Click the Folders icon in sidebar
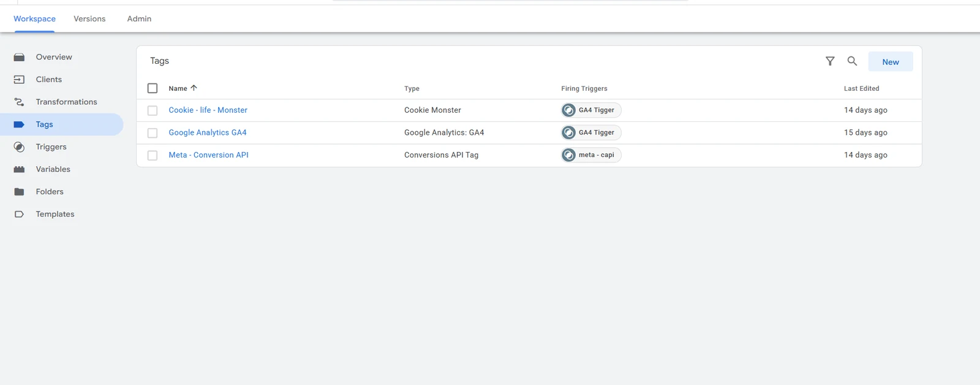 point(19,192)
